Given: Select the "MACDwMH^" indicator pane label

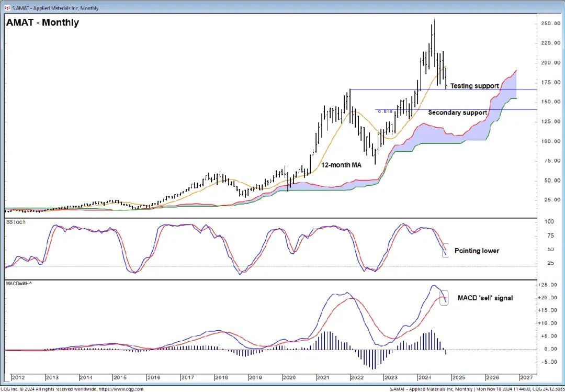Looking at the screenshot, I should click(20, 284).
